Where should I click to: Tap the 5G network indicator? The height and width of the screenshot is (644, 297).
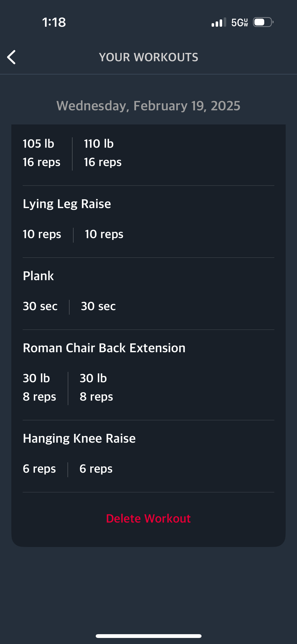pyautogui.click(x=239, y=22)
